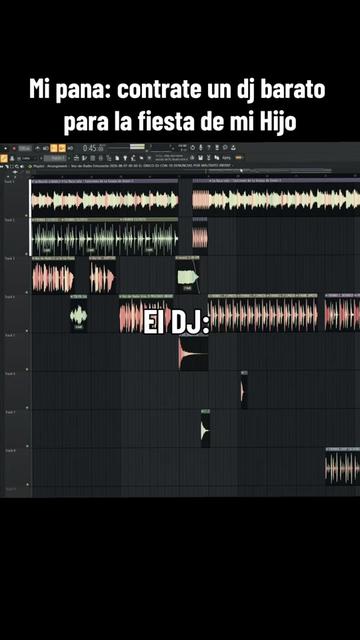The width and height of the screenshot is (360, 640).
Task: Select the thin clip on Track 6
Action: (244, 390)
